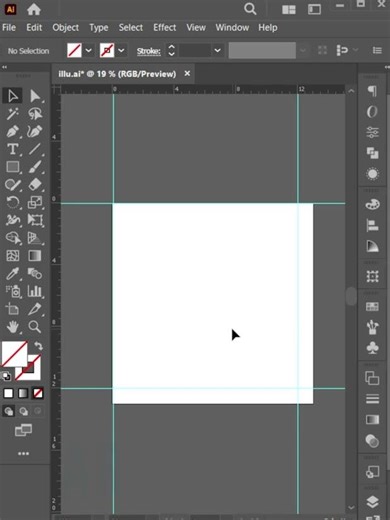Select the Free Transform tool
The width and height of the screenshot is (390, 520).
[x=35, y=220]
